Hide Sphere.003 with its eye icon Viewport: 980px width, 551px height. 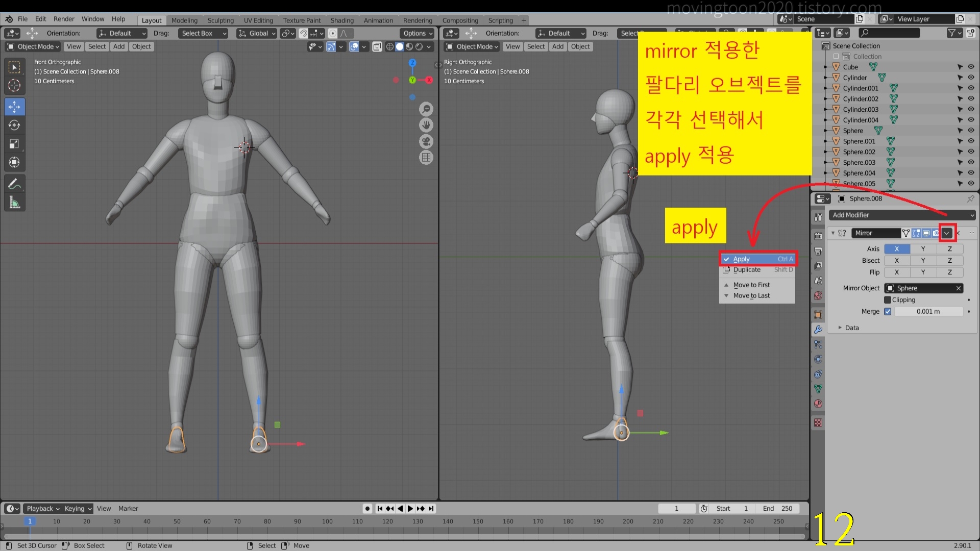click(x=971, y=162)
